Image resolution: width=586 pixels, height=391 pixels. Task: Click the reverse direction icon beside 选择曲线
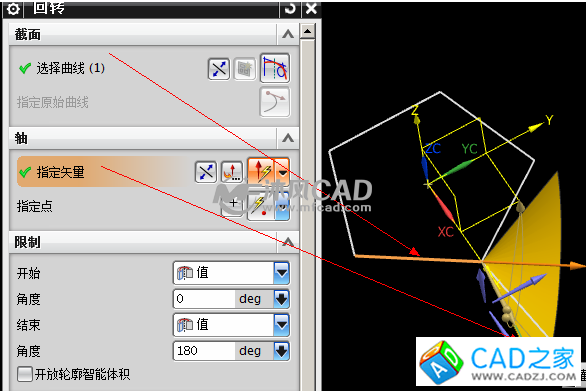tap(219, 69)
